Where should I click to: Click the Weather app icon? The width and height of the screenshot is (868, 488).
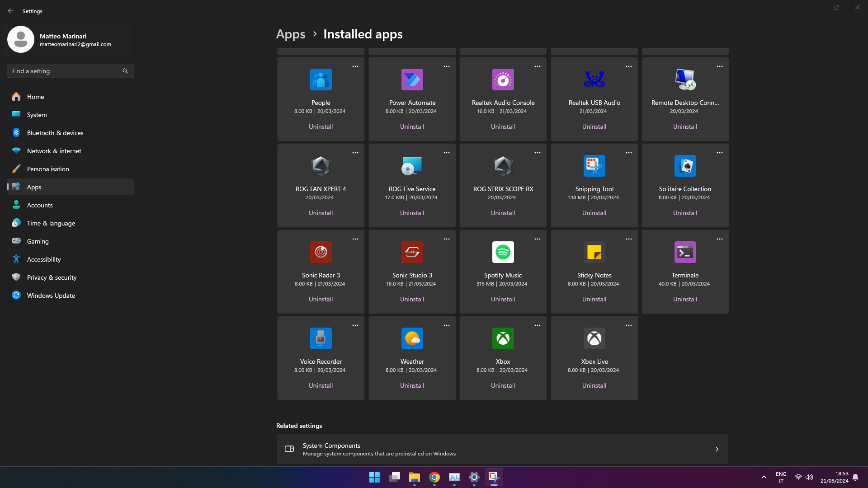click(412, 338)
